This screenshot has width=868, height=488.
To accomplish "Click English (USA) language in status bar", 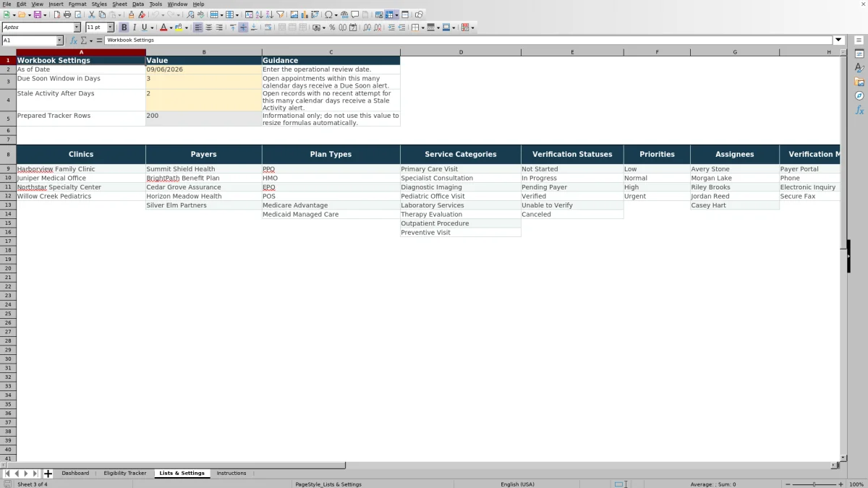I will (518, 484).
